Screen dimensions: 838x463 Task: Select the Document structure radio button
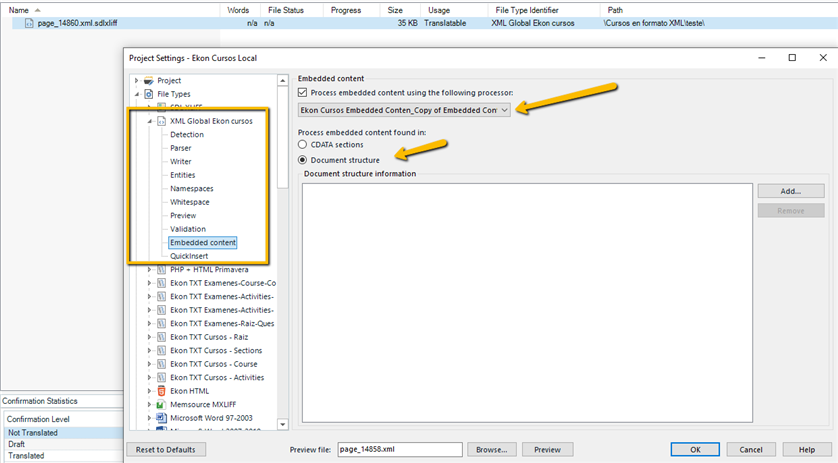tap(303, 159)
